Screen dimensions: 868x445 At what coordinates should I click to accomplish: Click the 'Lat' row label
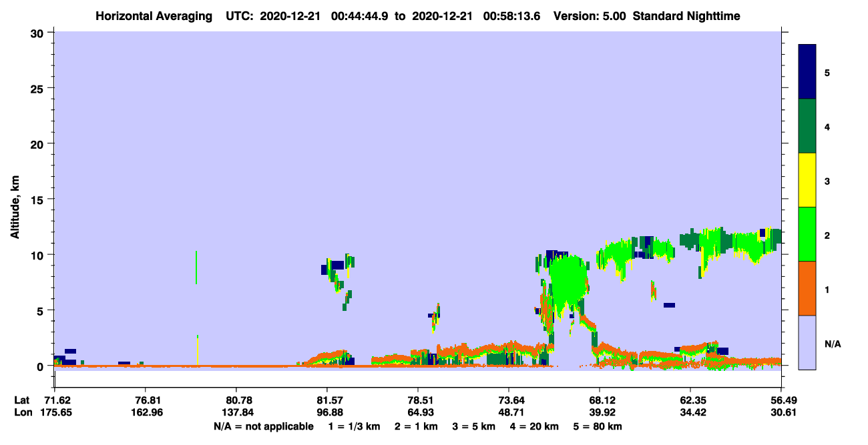click(21, 400)
